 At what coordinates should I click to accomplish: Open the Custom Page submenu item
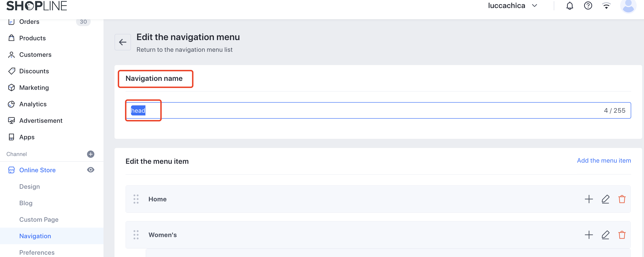click(x=39, y=219)
